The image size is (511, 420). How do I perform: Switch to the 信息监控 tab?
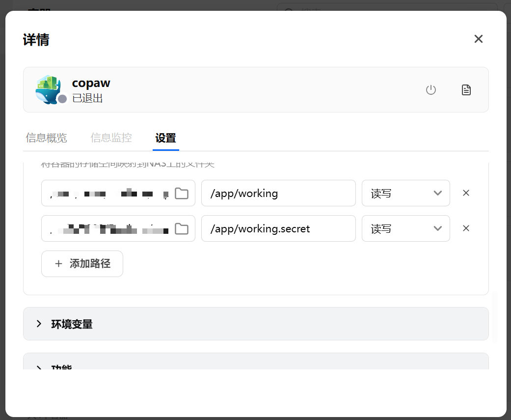[x=111, y=138]
